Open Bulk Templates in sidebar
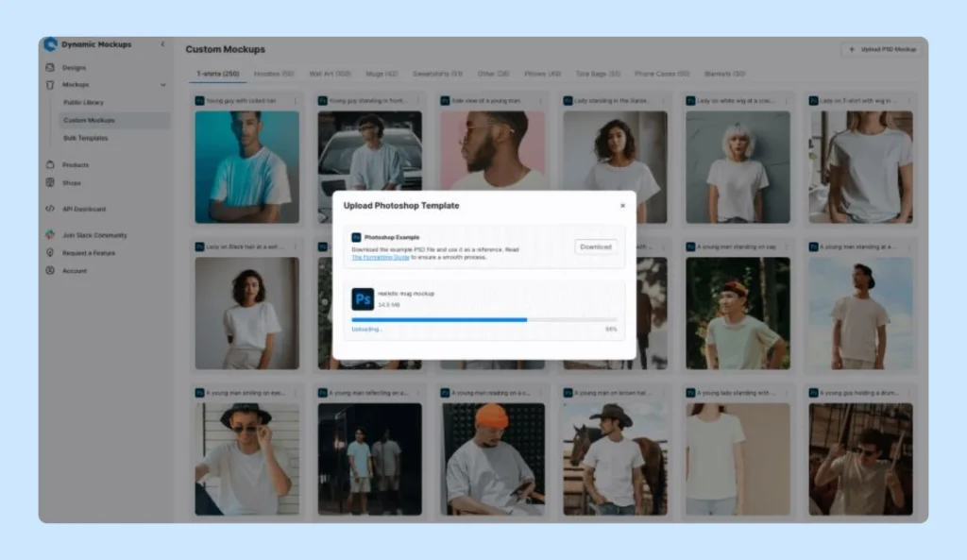Viewport: 967px width, 560px height. click(85, 138)
